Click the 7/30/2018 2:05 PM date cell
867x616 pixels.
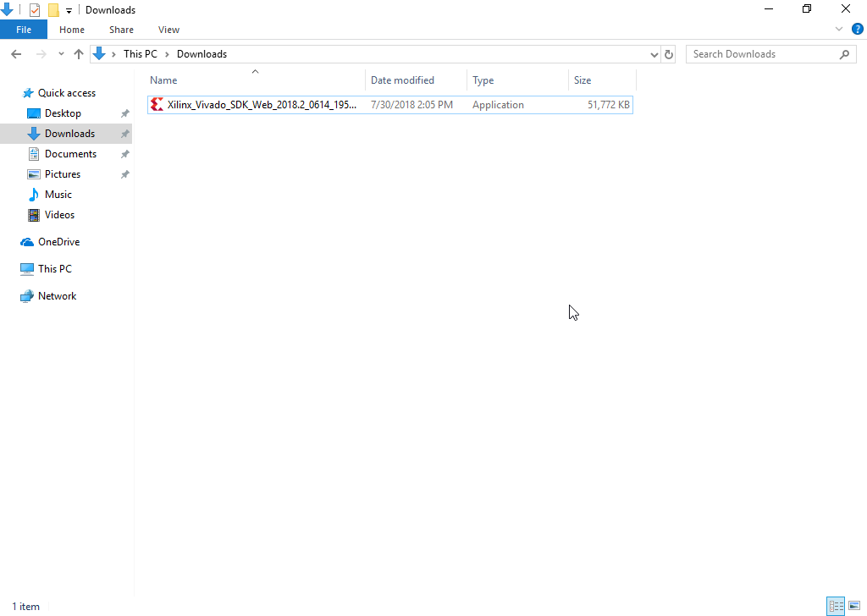point(411,105)
